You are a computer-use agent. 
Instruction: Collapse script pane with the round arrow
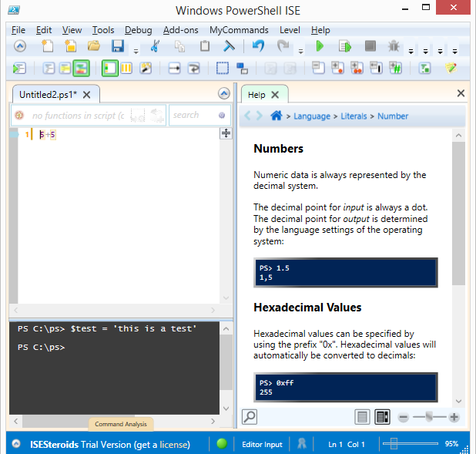coord(224,93)
